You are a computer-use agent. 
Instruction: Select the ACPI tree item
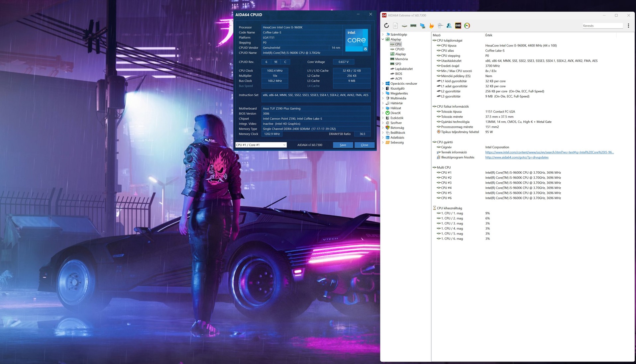398,79
